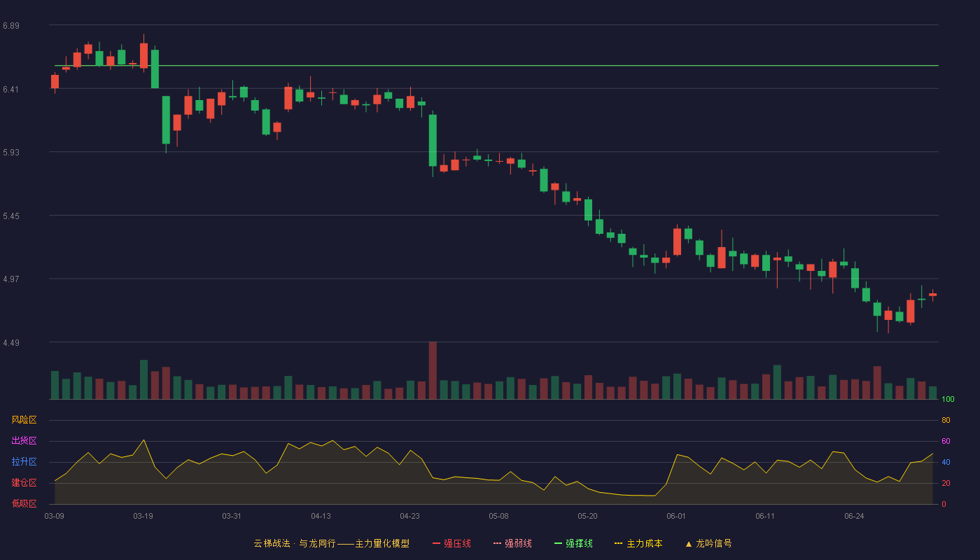
Task: Click the 05-20 date label
Action: point(588,517)
